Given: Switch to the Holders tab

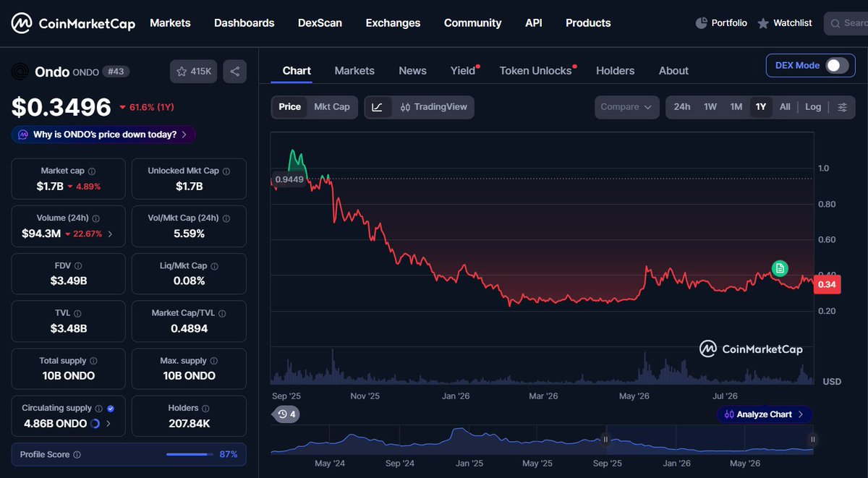Looking at the screenshot, I should 615,71.
